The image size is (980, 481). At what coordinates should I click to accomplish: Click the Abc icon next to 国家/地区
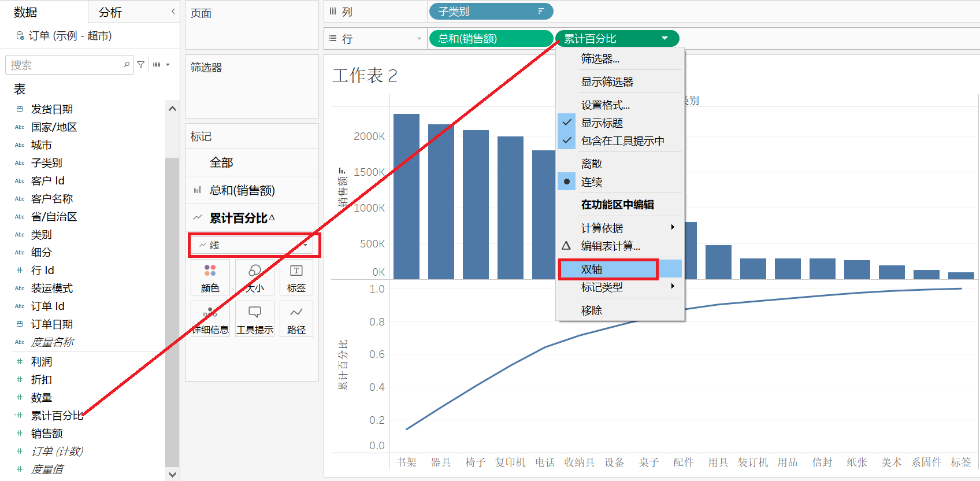pyautogui.click(x=20, y=127)
